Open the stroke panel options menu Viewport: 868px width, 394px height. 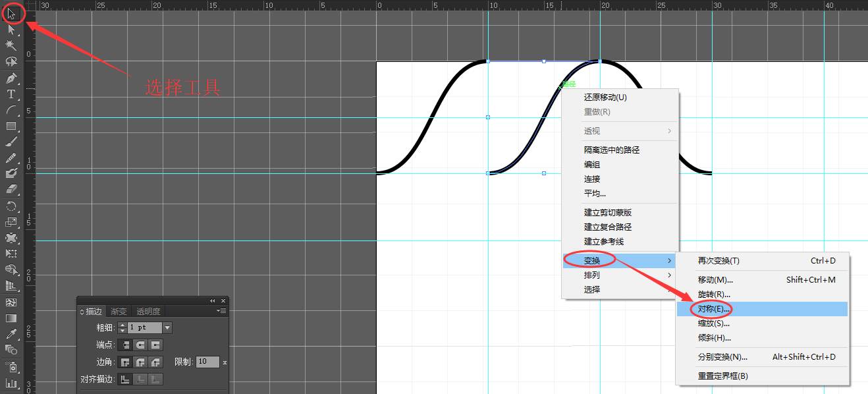click(222, 311)
